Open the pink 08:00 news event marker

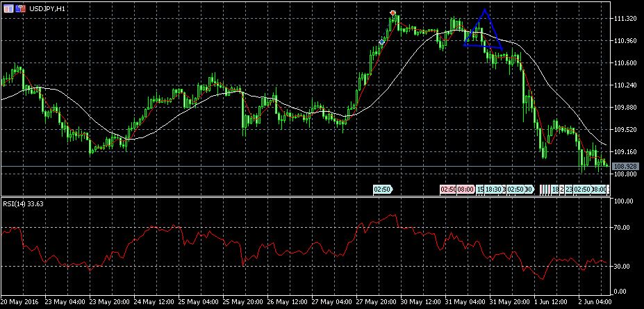[x=465, y=189]
